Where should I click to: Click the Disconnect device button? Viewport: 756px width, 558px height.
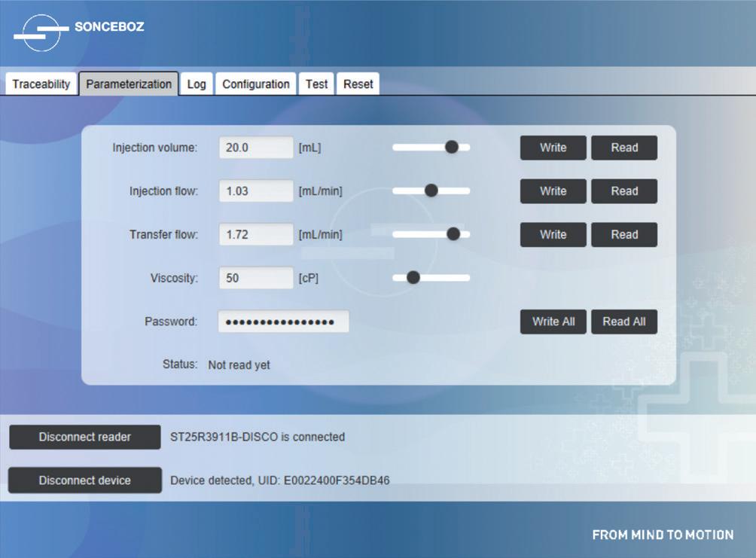(x=85, y=480)
